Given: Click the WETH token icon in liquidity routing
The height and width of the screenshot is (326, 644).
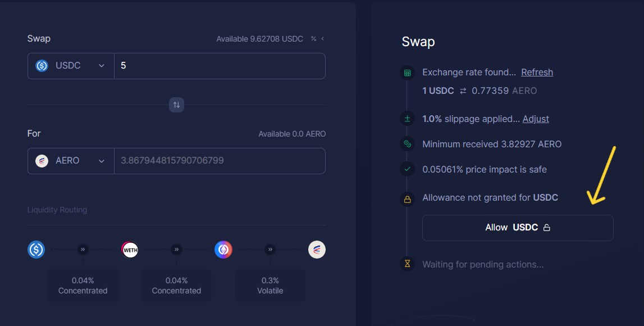Looking at the screenshot, I should pos(130,250).
